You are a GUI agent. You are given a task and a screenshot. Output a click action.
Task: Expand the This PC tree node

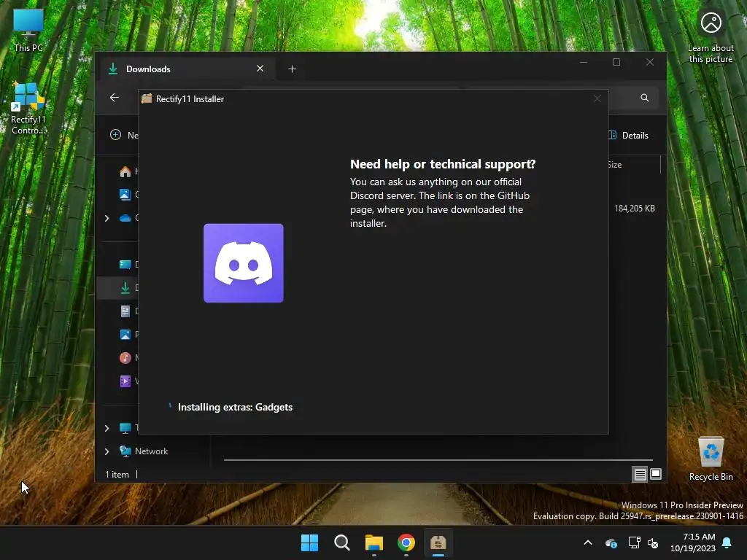point(107,428)
